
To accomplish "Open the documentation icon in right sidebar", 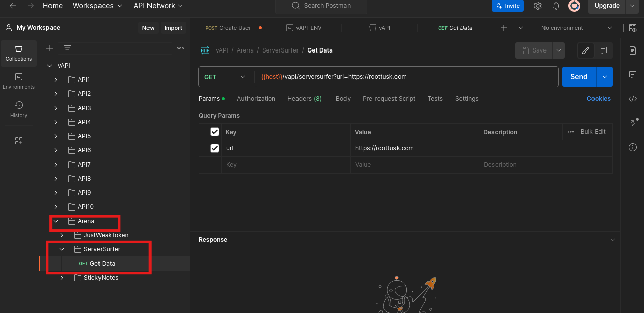I will click(x=632, y=50).
